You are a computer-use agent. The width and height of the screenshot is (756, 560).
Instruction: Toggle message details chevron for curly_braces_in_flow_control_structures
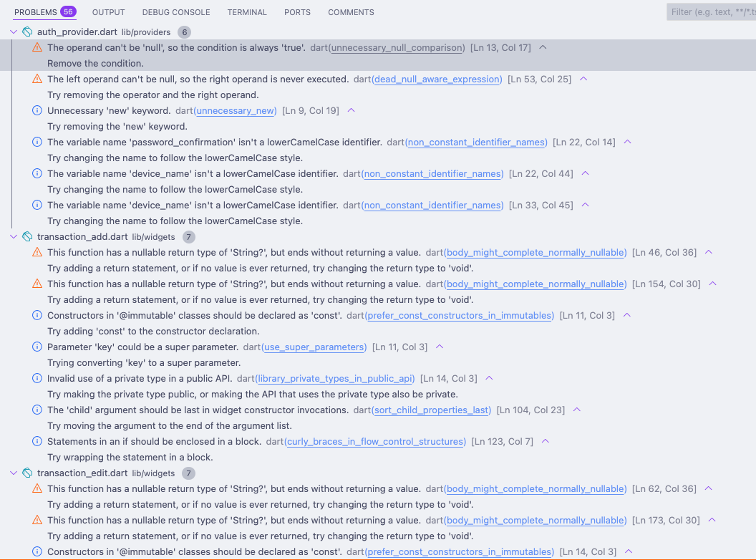coord(546,441)
